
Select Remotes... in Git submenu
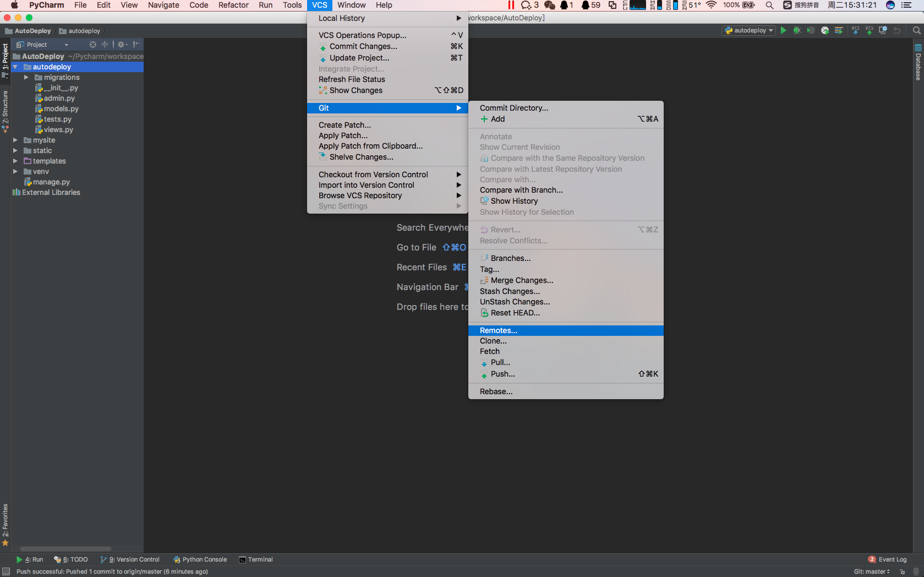[566, 330]
